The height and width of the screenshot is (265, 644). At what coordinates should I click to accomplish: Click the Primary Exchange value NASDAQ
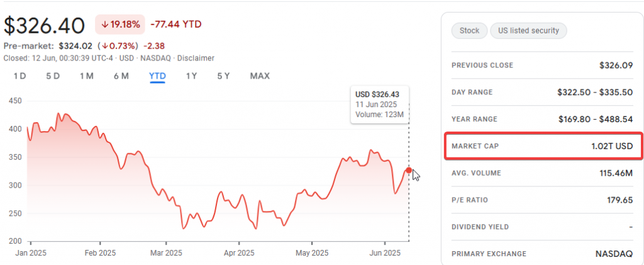click(x=614, y=254)
